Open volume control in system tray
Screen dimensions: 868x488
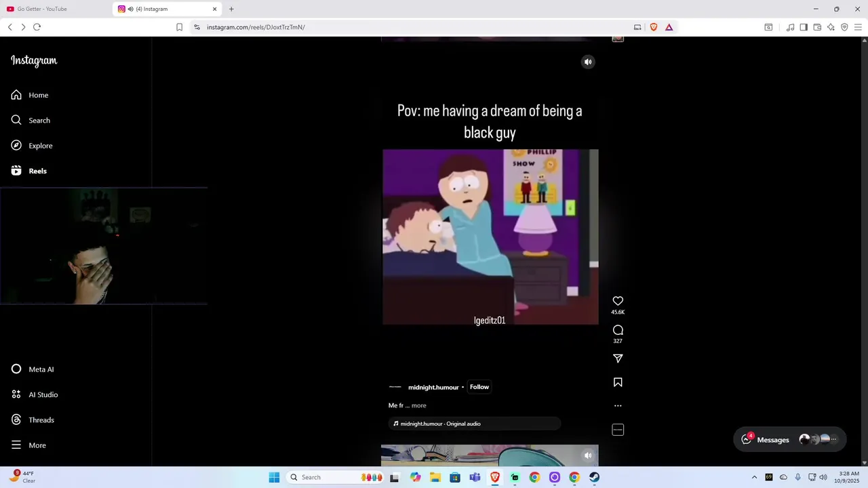[x=823, y=477]
